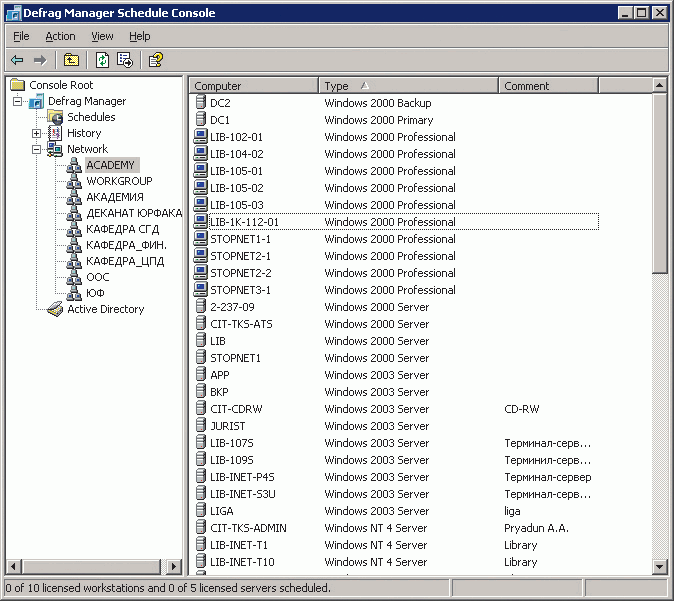This screenshot has height=601, width=674.
Task: Select the Schedules node in tree
Action: pos(91,117)
